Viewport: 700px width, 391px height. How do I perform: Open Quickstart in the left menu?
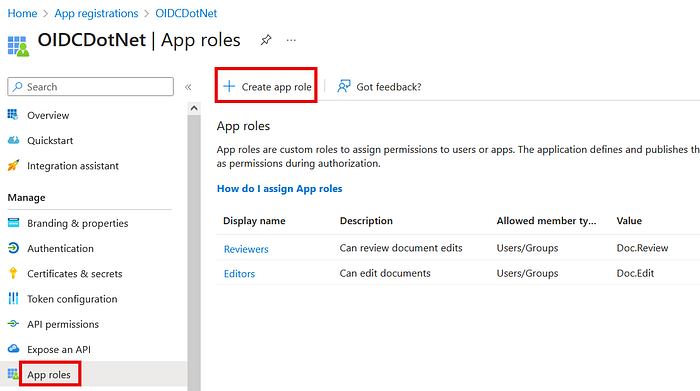[50, 141]
